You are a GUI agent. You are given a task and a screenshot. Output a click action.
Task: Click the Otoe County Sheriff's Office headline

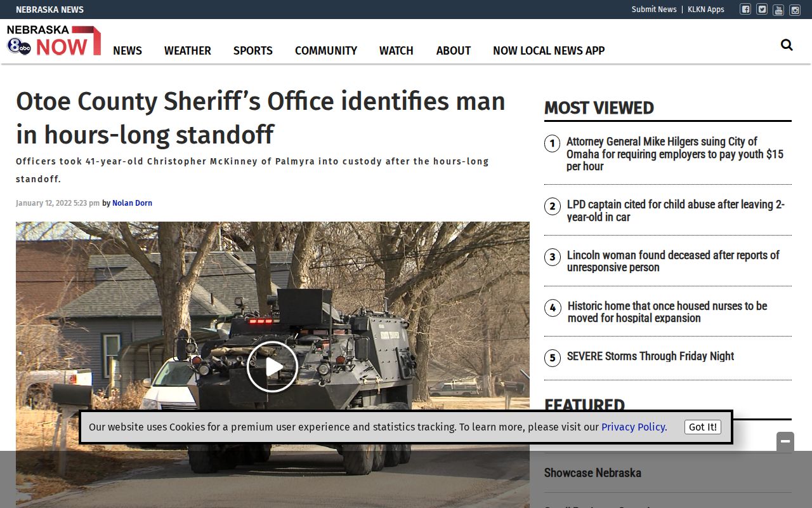[x=261, y=118]
